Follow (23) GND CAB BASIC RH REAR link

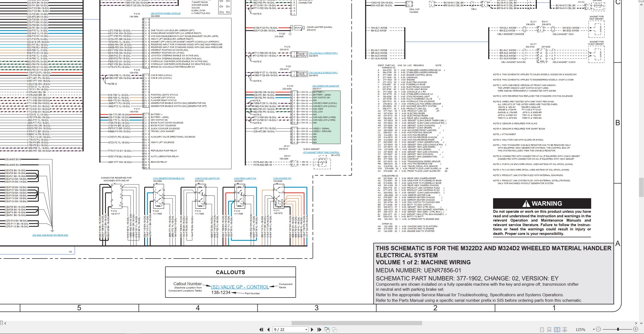point(50,235)
